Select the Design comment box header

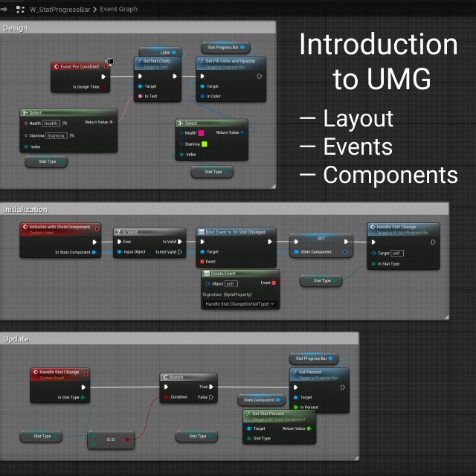point(138,28)
